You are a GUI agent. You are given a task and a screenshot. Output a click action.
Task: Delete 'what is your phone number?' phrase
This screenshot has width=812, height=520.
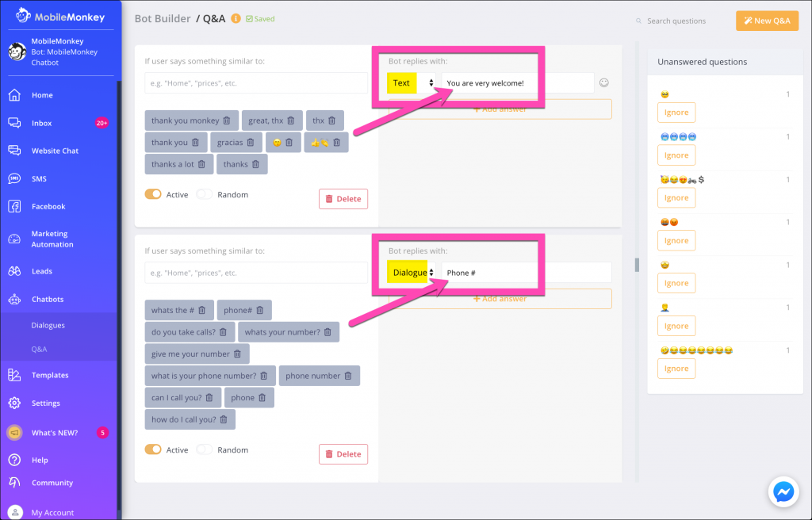click(263, 376)
